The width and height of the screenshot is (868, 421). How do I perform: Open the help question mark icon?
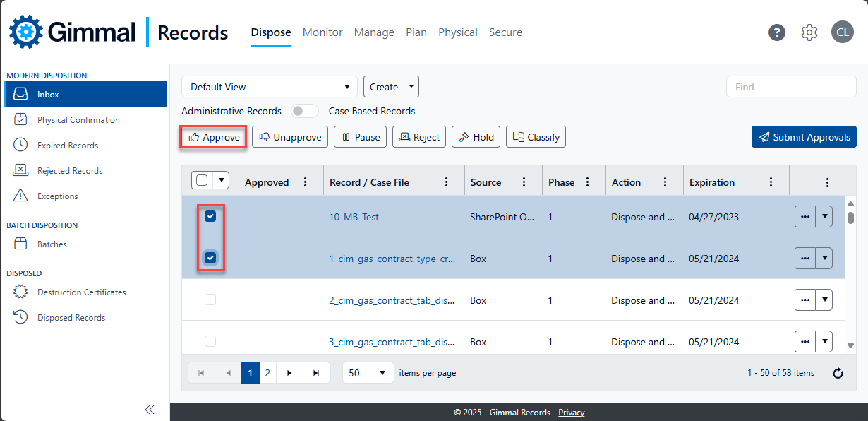[x=777, y=32]
